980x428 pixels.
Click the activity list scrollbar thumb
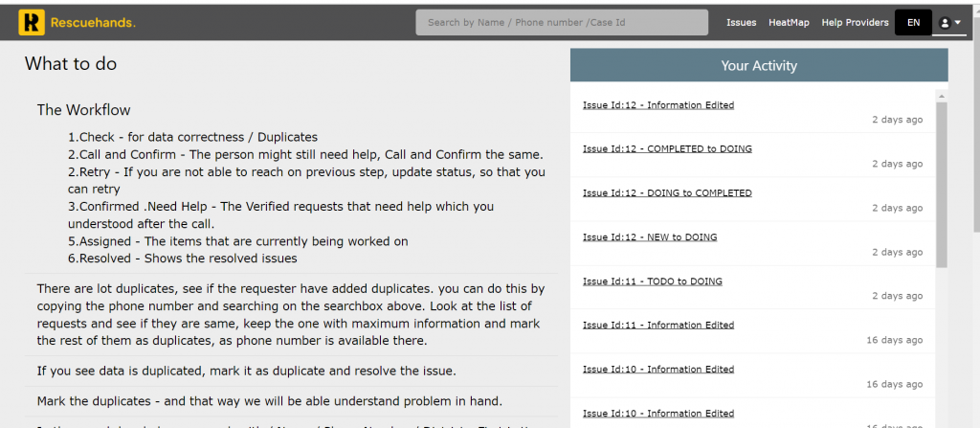coord(942,182)
